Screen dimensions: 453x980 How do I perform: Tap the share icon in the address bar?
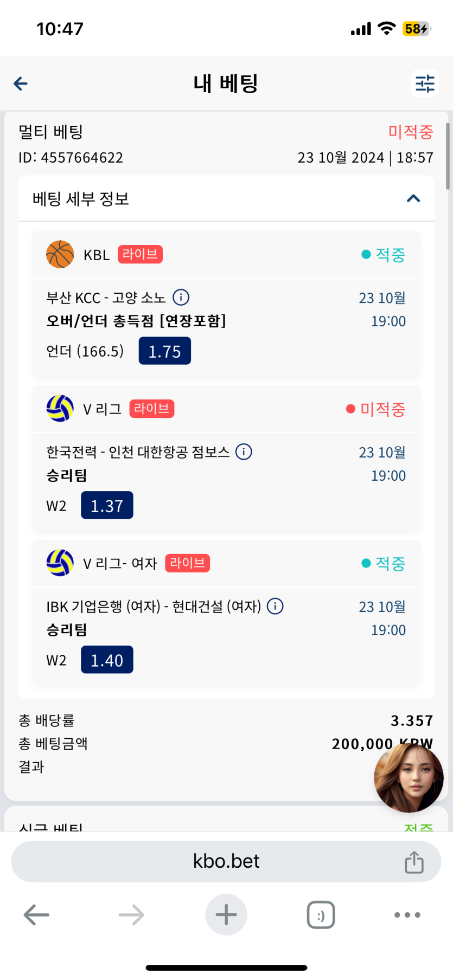pos(414,862)
